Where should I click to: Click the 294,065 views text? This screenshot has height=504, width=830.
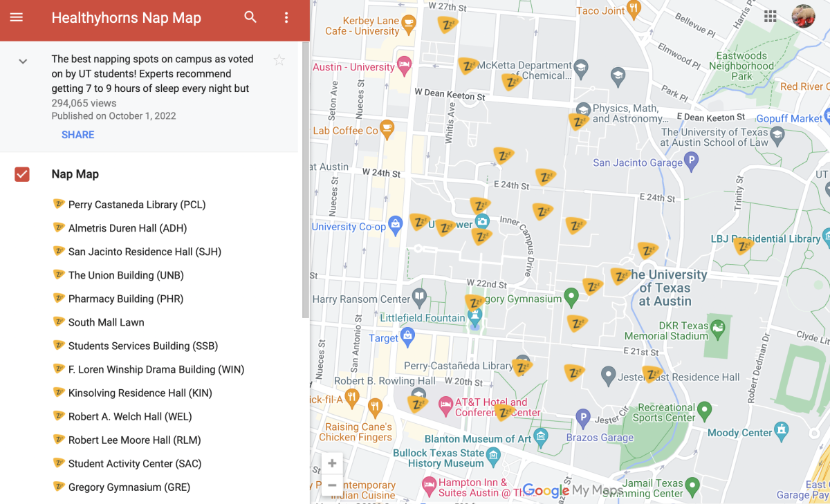click(x=84, y=103)
